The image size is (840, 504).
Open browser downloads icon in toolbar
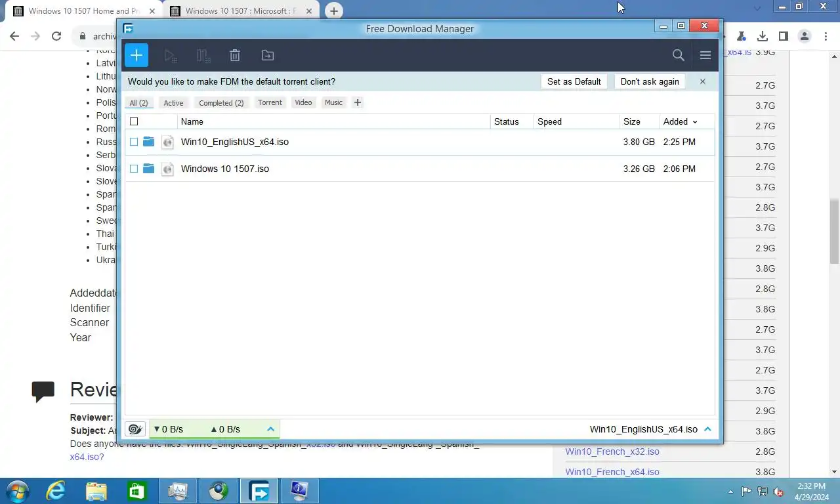click(763, 36)
